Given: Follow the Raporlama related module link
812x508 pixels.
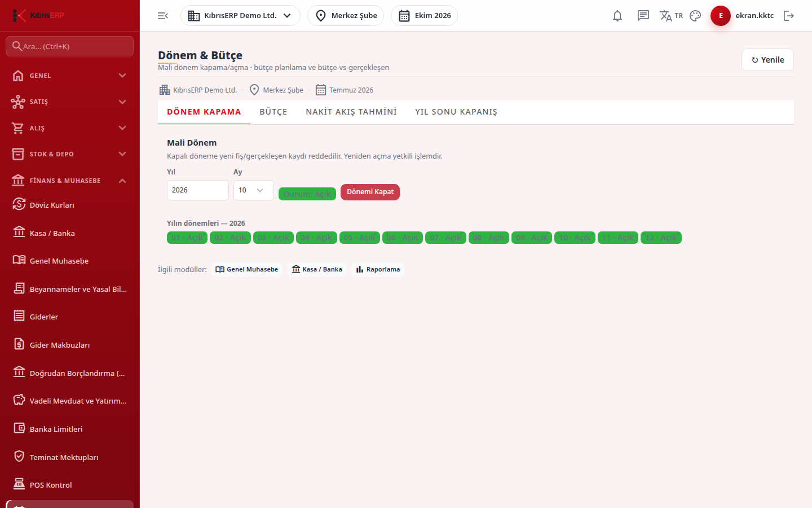Looking at the screenshot, I should tap(378, 269).
